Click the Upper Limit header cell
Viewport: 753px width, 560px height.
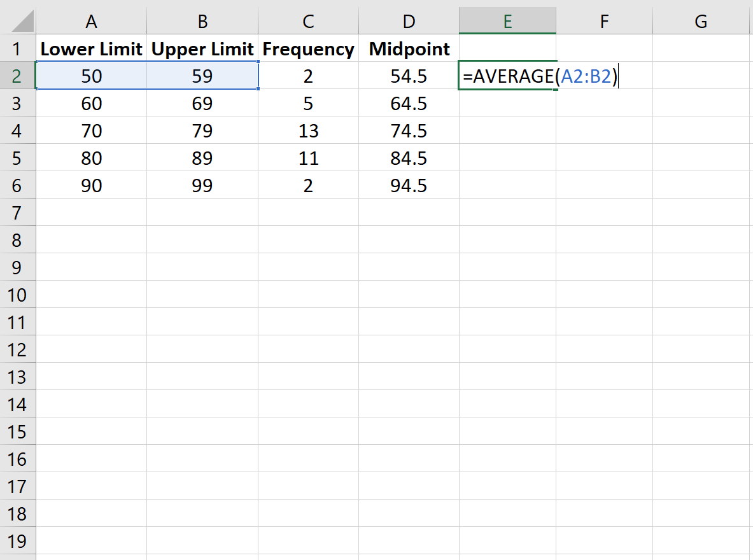pos(202,48)
